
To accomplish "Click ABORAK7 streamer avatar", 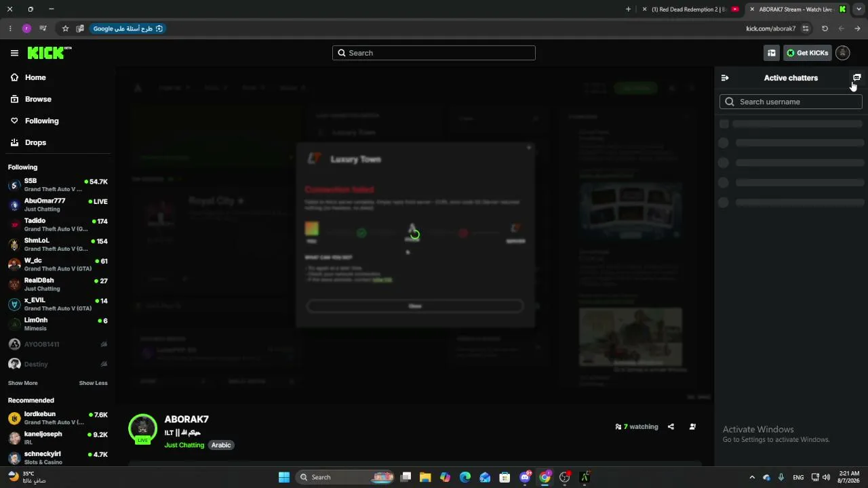I will pyautogui.click(x=142, y=428).
